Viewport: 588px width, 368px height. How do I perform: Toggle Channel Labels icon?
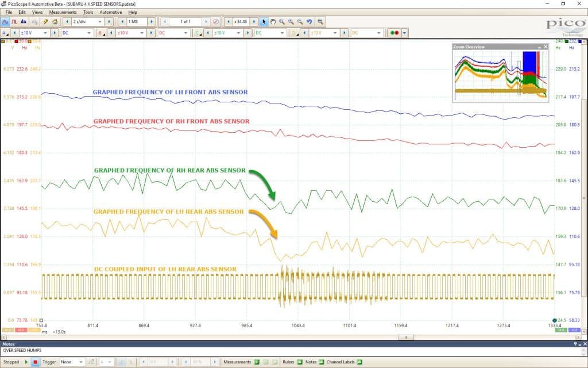(x=359, y=362)
